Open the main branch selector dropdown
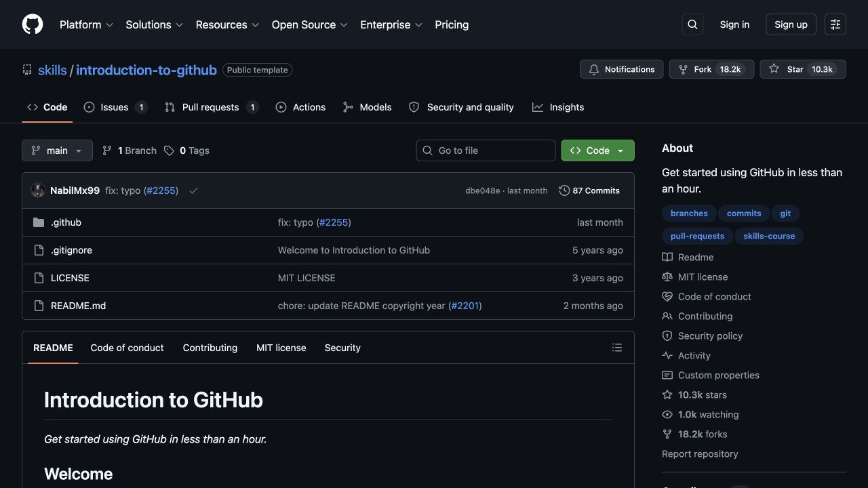The width and height of the screenshot is (868, 488). (57, 150)
